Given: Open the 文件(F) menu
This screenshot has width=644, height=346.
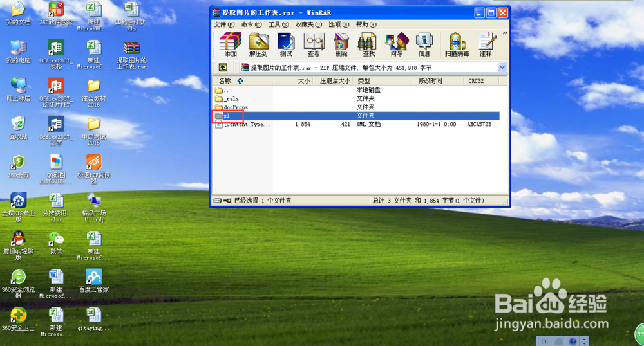Looking at the screenshot, I should [x=224, y=24].
